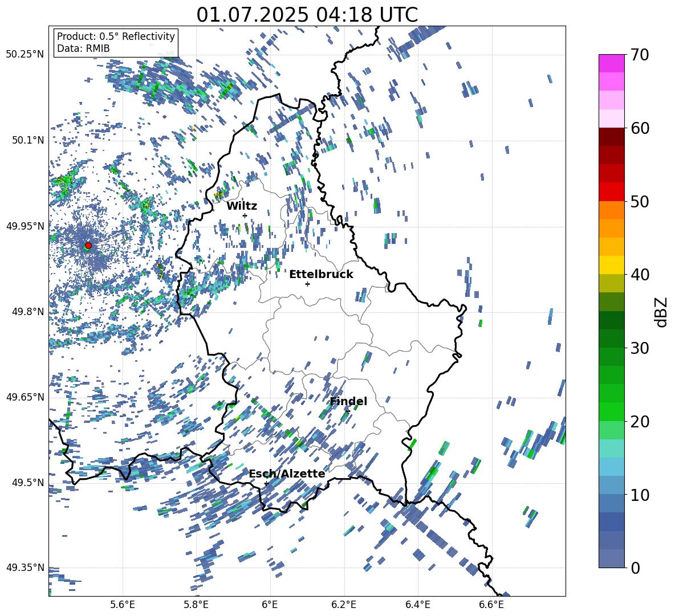The height and width of the screenshot is (616, 675).
Task: Click the Esch/Alzette station cross marker
Action: pyautogui.click(x=266, y=483)
